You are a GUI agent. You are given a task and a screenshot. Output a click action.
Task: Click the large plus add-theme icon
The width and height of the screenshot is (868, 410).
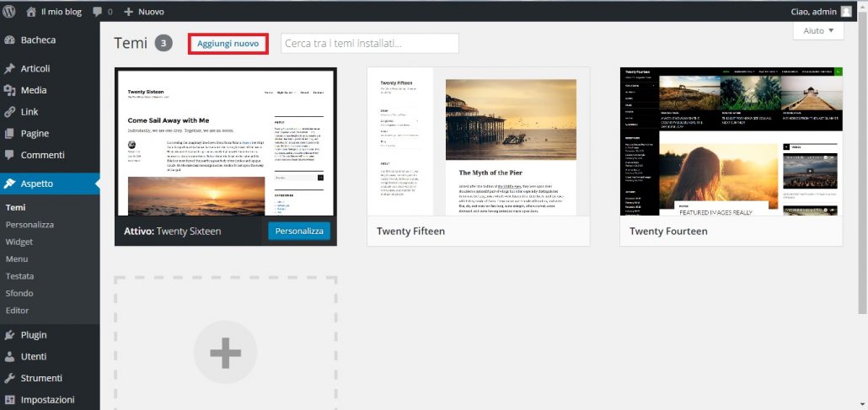[225, 352]
